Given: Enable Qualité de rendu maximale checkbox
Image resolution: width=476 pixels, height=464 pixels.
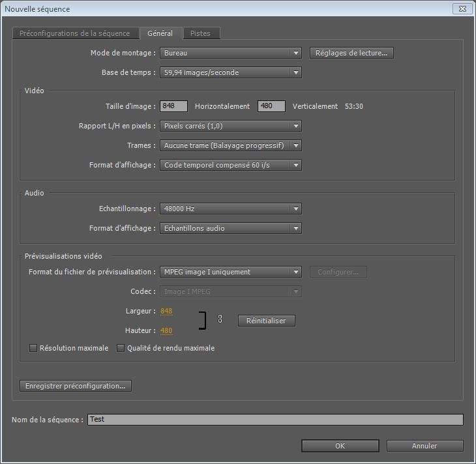Looking at the screenshot, I should tap(121, 348).
